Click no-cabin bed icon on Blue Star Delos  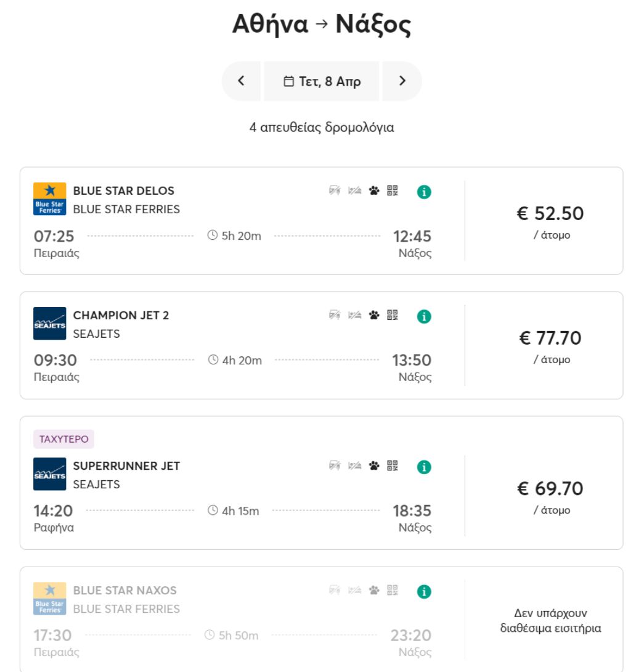pos(354,191)
